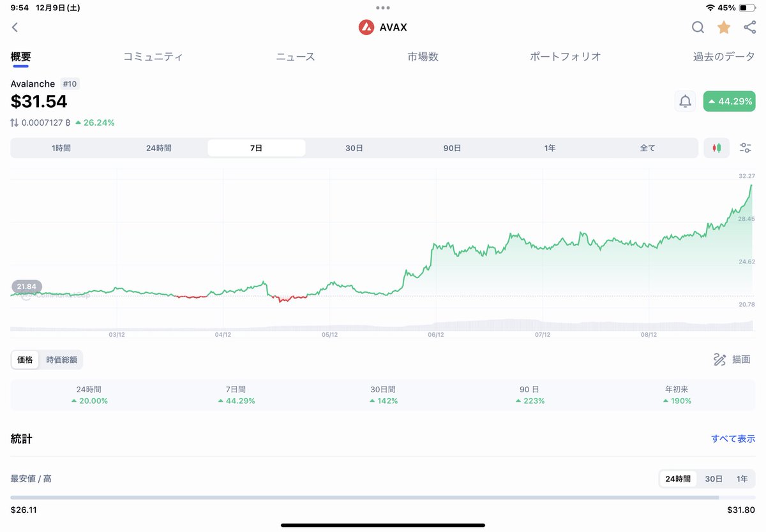Select 30日 low/high range
This screenshot has width=766, height=532.
click(x=714, y=479)
